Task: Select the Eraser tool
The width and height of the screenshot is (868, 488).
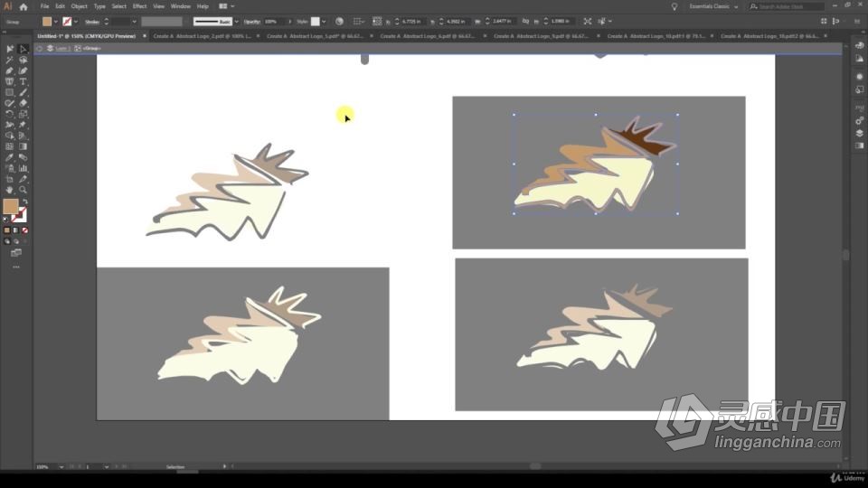Action: pyautogui.click(x=23, y=103)
